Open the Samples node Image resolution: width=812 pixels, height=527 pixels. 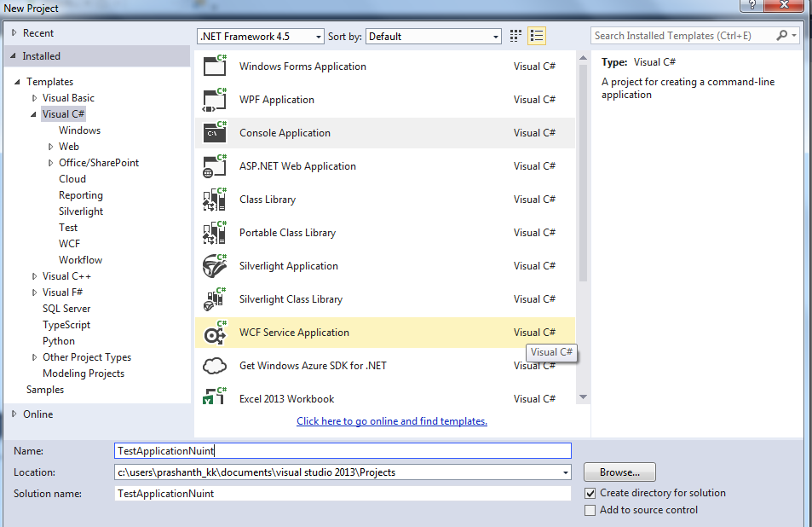pos(45,390)
